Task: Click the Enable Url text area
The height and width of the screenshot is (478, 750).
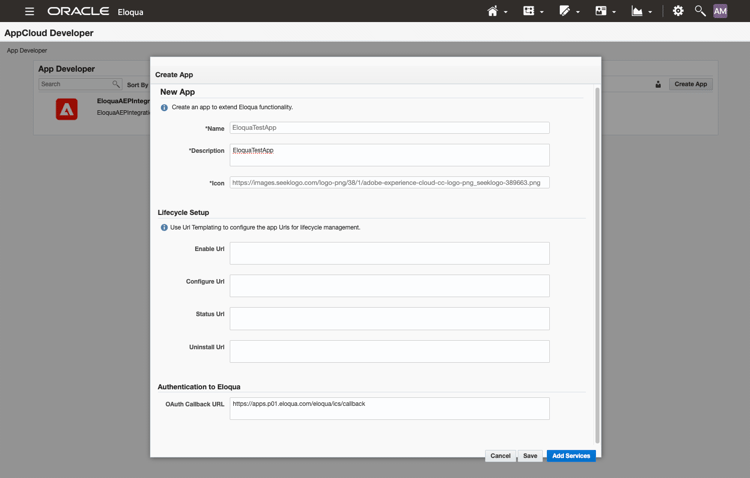Action: click(389, 253)
